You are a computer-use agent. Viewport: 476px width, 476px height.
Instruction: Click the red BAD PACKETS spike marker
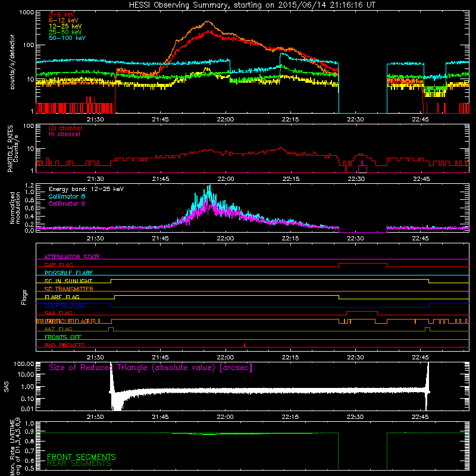[245, 345]
